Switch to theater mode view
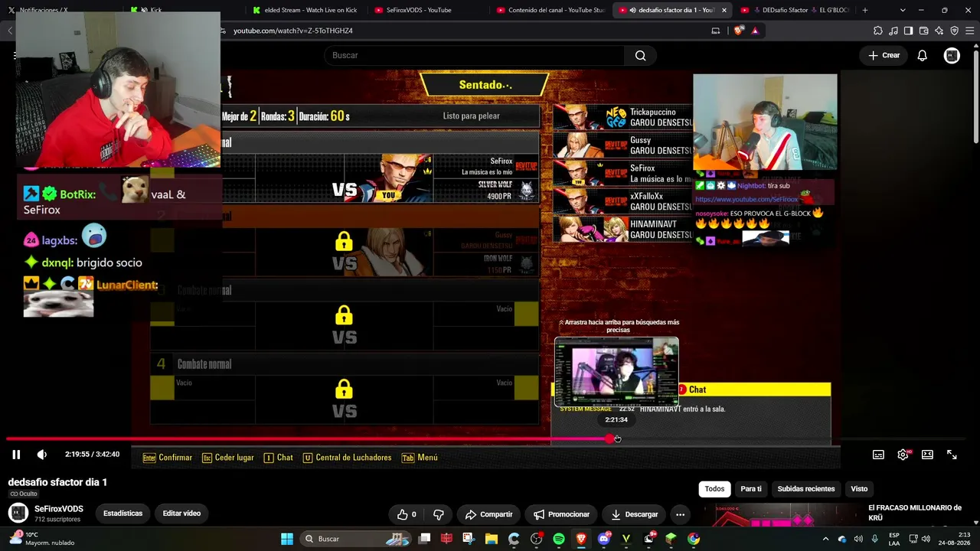980x551 pixels. point(927,455)
